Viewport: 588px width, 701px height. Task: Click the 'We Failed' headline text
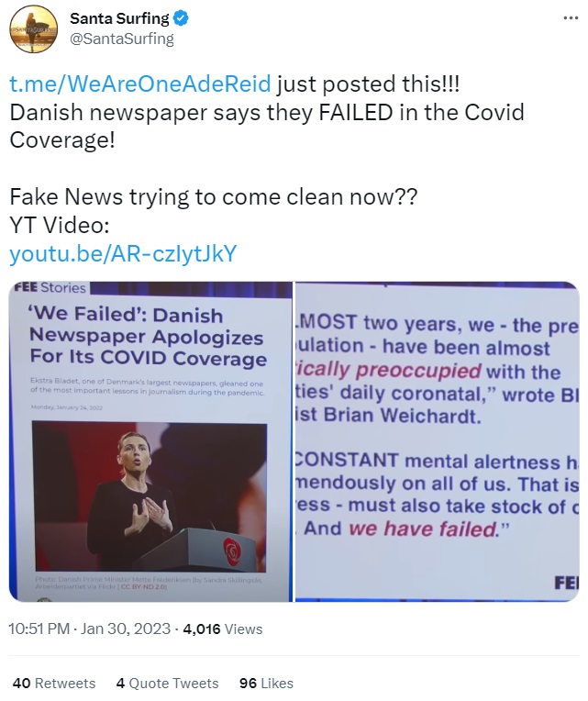point(148,336)
